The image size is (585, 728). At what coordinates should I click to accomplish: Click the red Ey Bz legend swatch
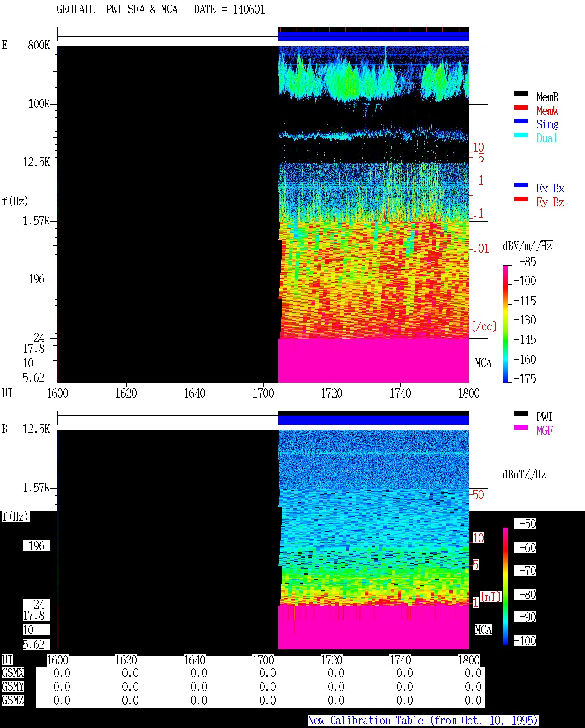pos(521,199)
